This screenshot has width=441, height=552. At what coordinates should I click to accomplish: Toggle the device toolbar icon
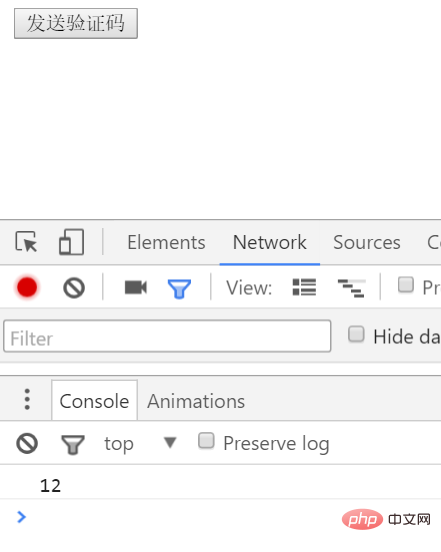coord(71,242)
